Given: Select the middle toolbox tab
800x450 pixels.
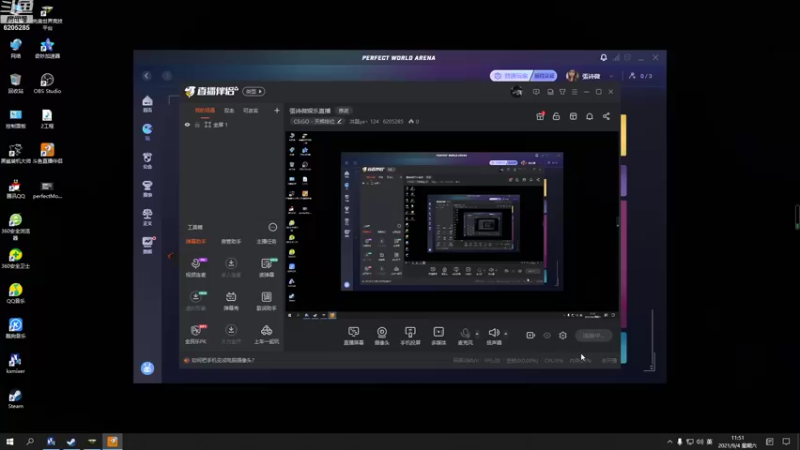Looking at the screenshot, I should tap(231, 241).
